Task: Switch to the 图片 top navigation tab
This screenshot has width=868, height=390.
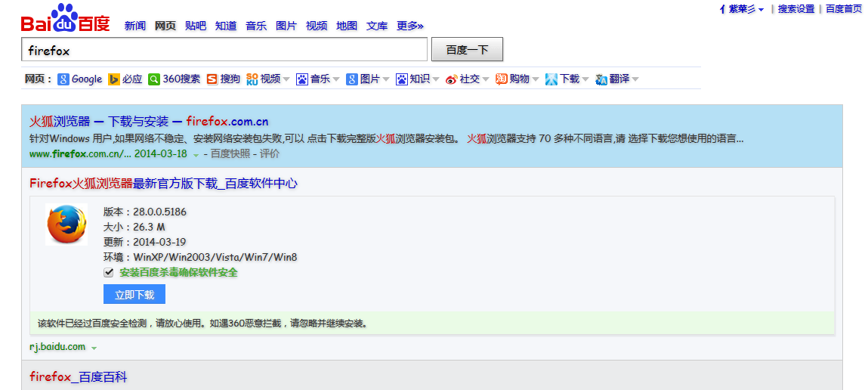Action: pos(286,26)
